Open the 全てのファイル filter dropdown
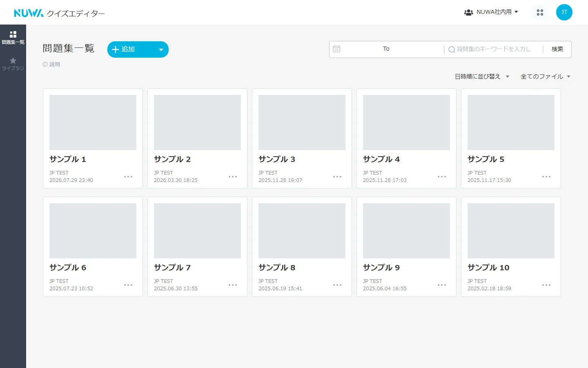The height and width of the screenshot is (368, 588). click(546, 76)
